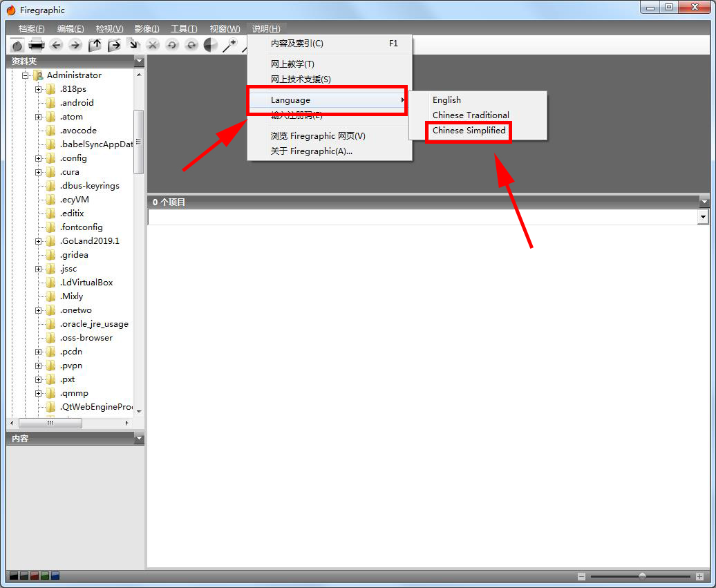Screen dimensions: 716x588
Task: Choose 内容及索引(C) from the menu
Action: pos(330,44)
